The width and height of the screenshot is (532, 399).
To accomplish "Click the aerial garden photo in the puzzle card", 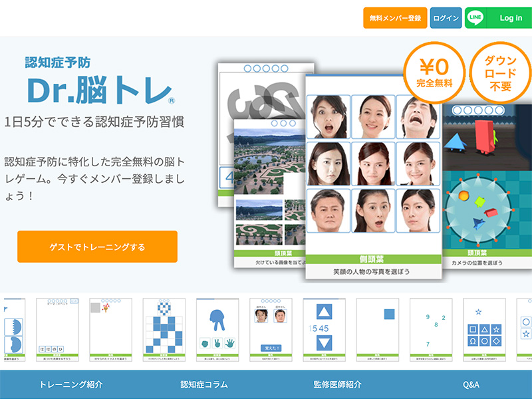I will pos(270,161).
